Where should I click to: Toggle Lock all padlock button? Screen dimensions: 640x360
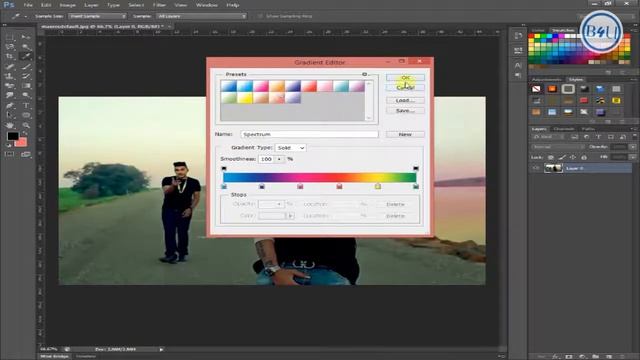point(584,157)
